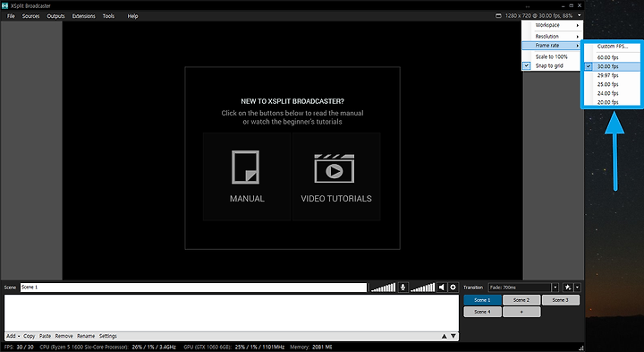The height and width of the screenshot is (352, 644).
Task: Add a new scene with plus button
Action: [x=521, y=312]
